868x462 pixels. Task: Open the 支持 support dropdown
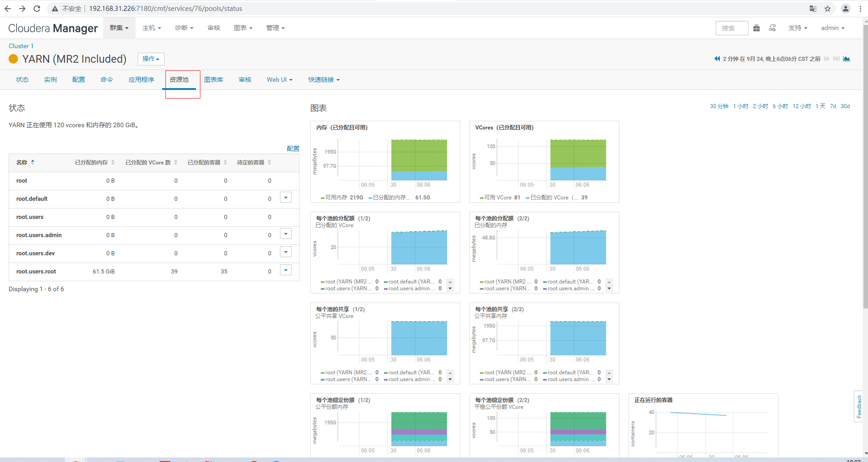(798, 28)
